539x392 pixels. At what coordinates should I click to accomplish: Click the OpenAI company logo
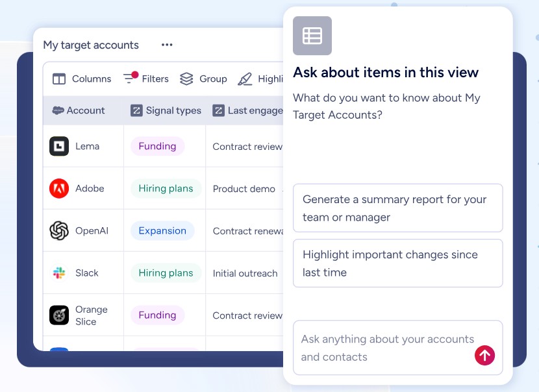tap(59, 230)
